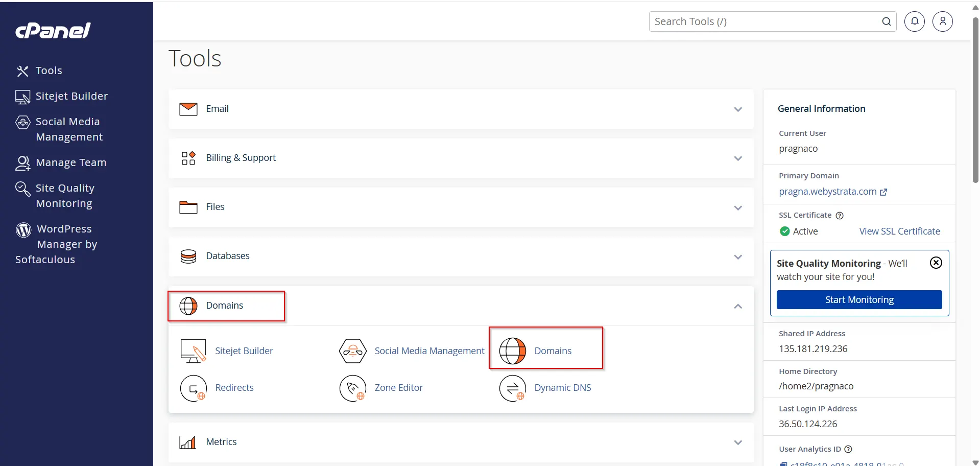980x466 pixels.
Task: Click the Billing & Support icon
Action: tap(188, 158)
